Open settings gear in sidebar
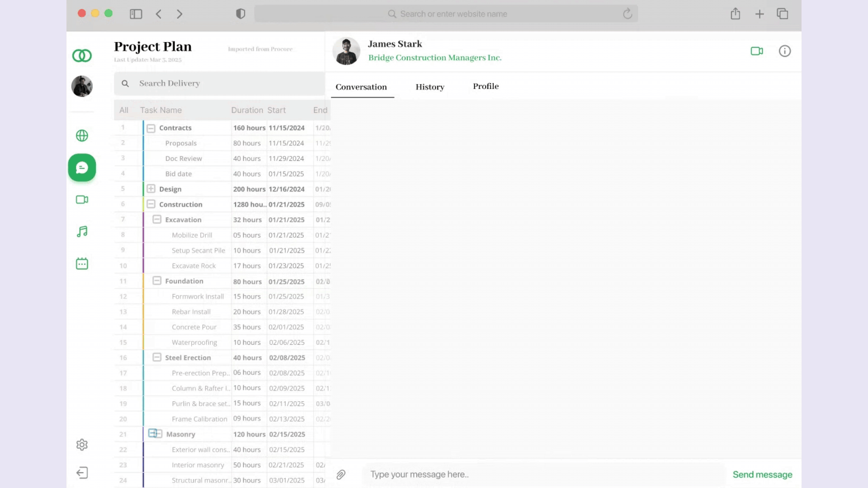This screenshot has height=488, width=868. tap(82, 445)
